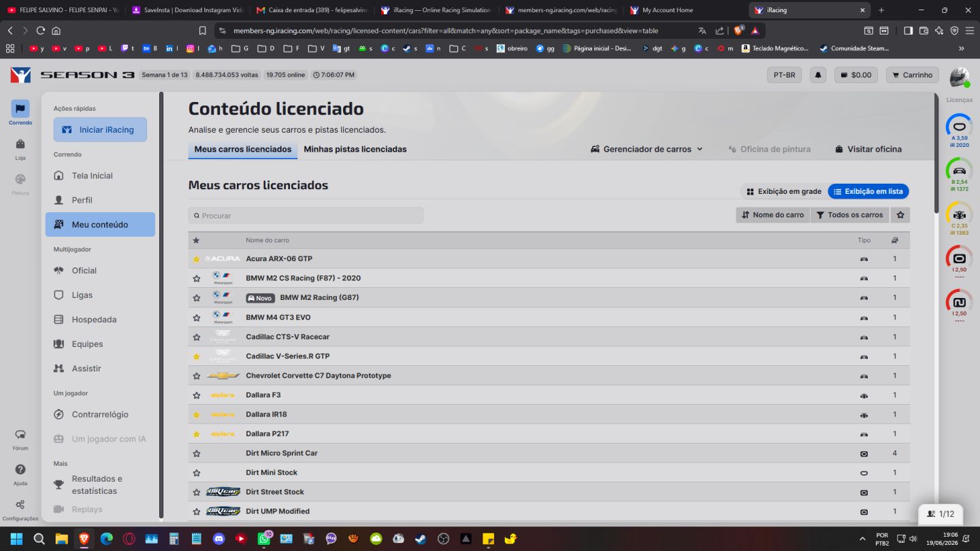The height and width of the screenshot is (551, 980).
Task: Open Steam from the Windows taskbar
Action: click(x=421, y=539)
